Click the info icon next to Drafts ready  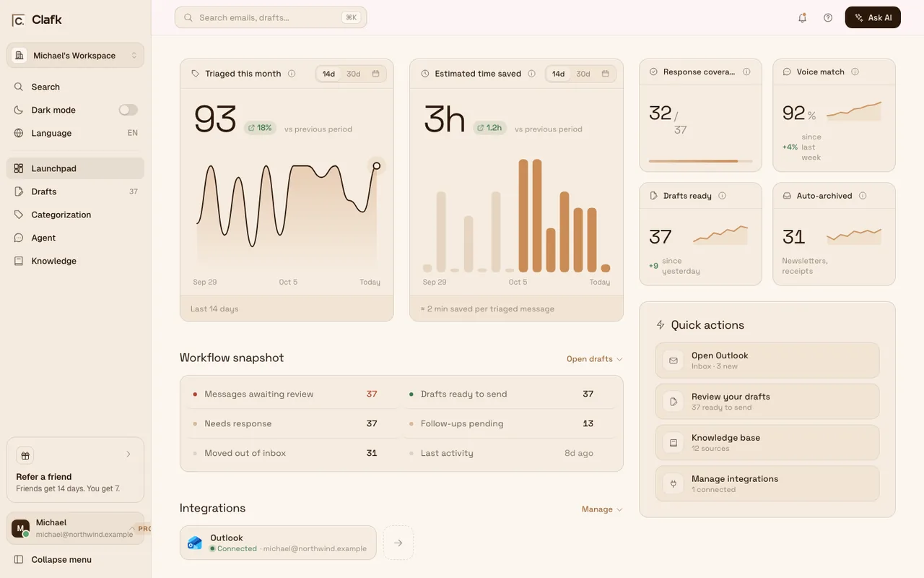pos(722,196)
